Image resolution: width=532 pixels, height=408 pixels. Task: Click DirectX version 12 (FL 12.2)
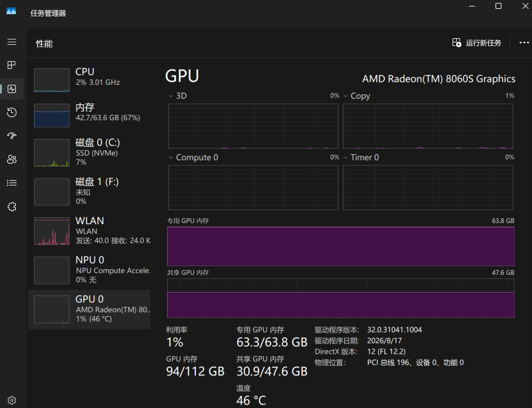click(x=387, y=351)
